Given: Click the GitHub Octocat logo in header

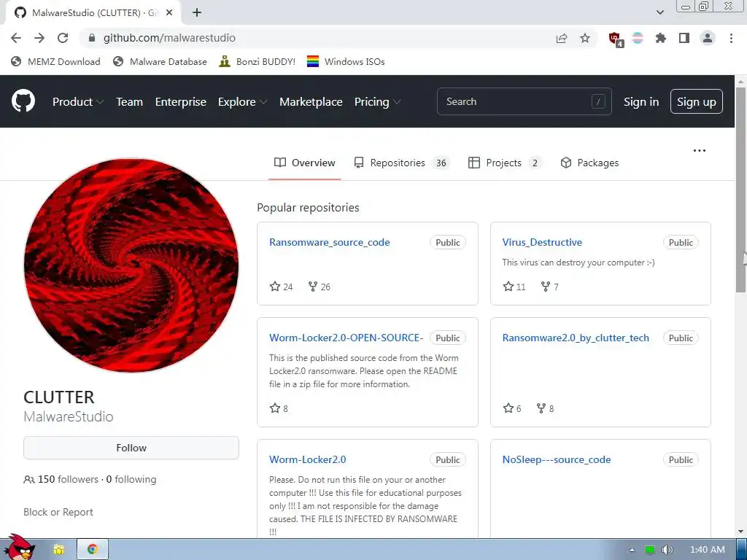Looking at the screenshot, I should tap(23, 101).
